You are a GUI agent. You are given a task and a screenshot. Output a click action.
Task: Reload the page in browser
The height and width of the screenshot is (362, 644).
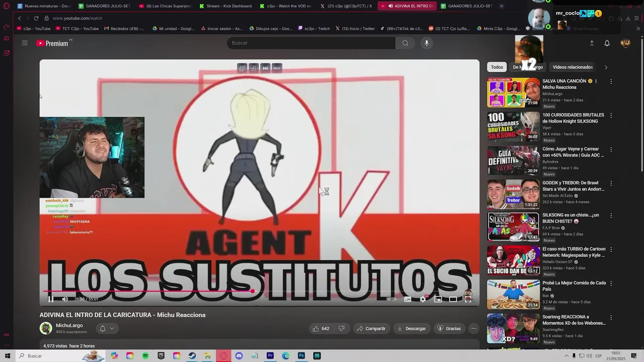pos(36,18)
